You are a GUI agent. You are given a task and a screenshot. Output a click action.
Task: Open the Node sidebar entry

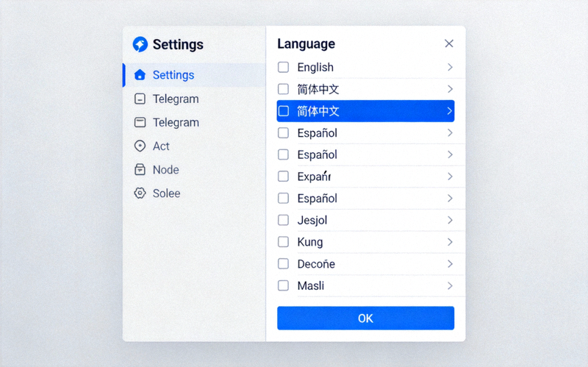coord(165,170)
